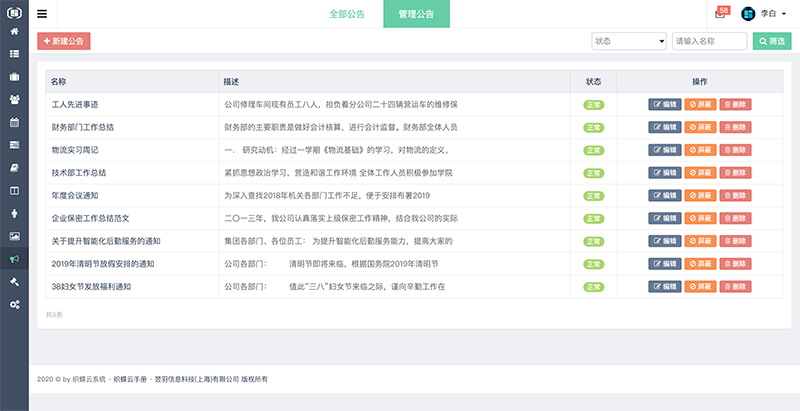Viewport: 800px width, 411px height.
Task: Delete the 工人先进事迹 announcement
Action: point(736,105)
